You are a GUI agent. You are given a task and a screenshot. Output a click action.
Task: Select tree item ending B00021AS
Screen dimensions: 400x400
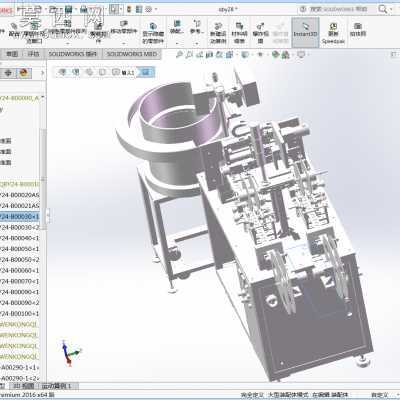pyautogui.click(x=19, y=206)
